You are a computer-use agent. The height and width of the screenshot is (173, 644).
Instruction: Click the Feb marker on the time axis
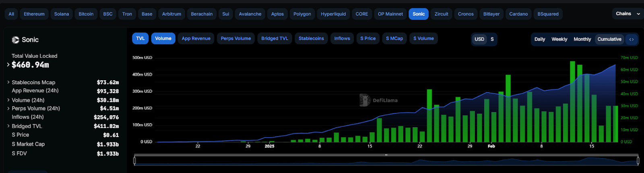tap(491, 146)
